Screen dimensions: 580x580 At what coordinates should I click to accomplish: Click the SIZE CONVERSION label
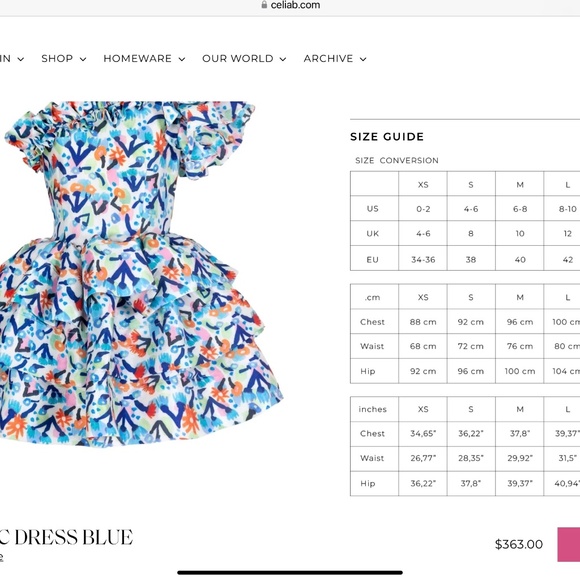tap(397, 161)
